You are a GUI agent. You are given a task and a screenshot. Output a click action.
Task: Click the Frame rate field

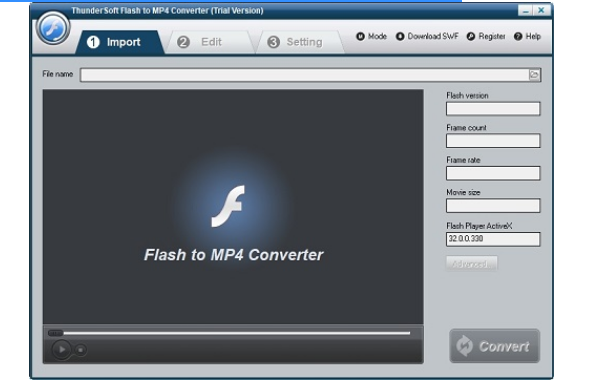click(x=493, y=173)
